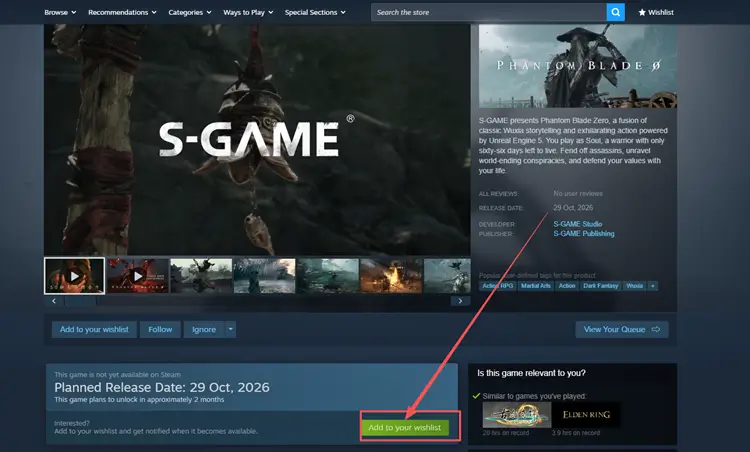750x452 pixels.
Task: Select the fire scene screenshot thumbnail
Action: [391, 276]
